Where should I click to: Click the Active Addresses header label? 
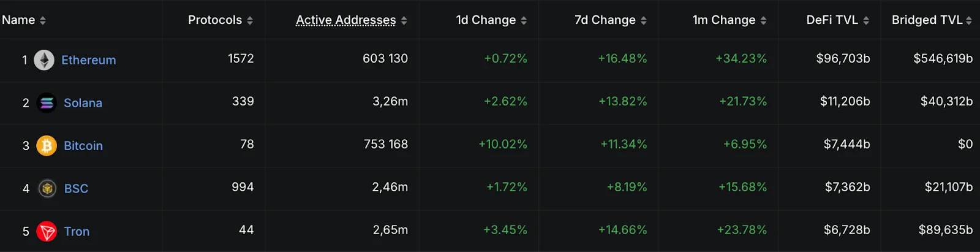[346, 20]
